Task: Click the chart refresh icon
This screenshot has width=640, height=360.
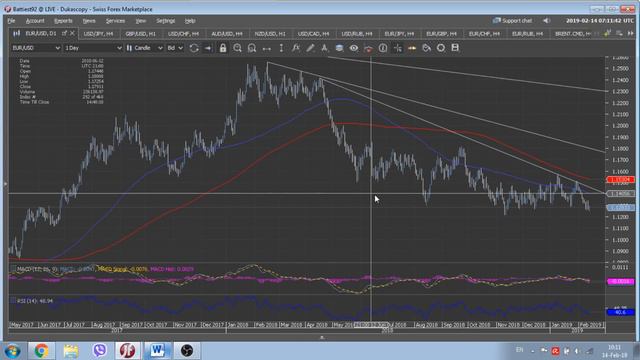Action: pyautogui.click(x=194, y=48)
